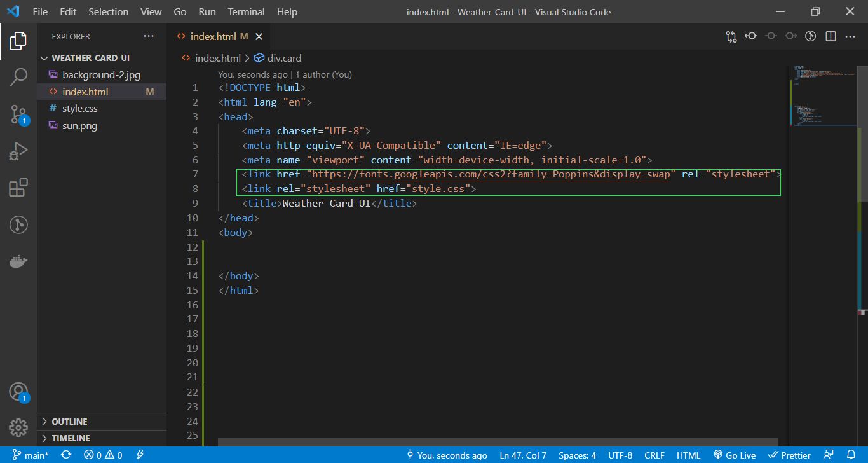This screenshot has height=463, width=868.
Task: Open errors and warnings problems indicator
Action: coord(103,455)
